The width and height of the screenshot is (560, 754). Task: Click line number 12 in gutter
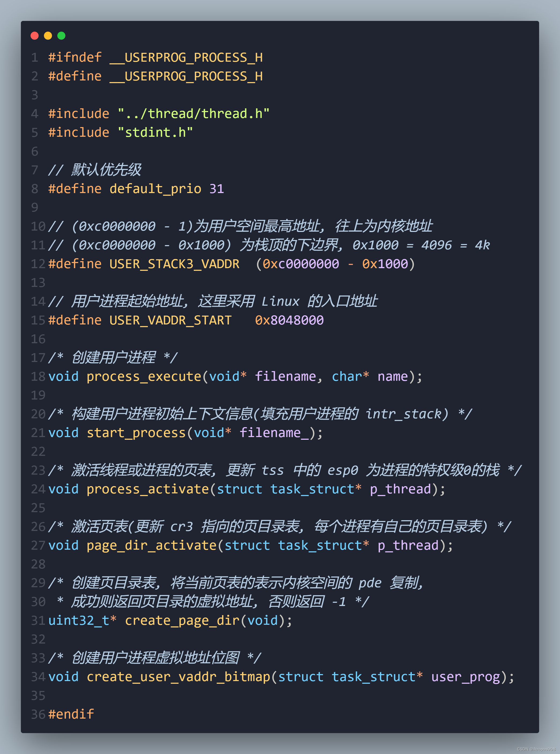(x=38, y=264)
